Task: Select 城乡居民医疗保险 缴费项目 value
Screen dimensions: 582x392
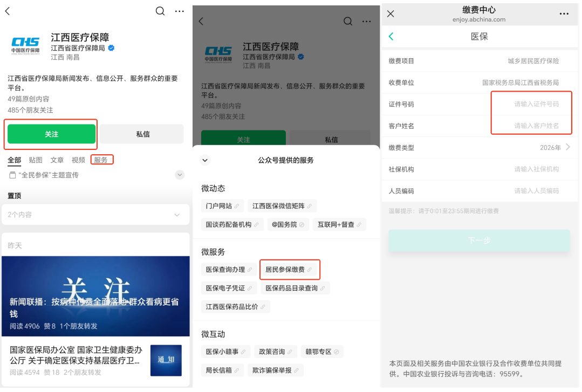Action: [533, 61]
